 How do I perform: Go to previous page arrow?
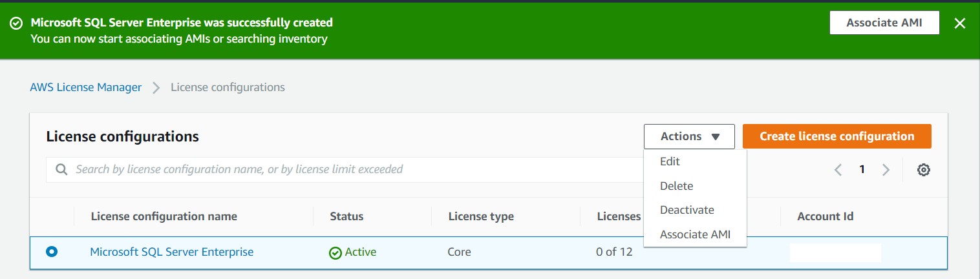[838, 170]
